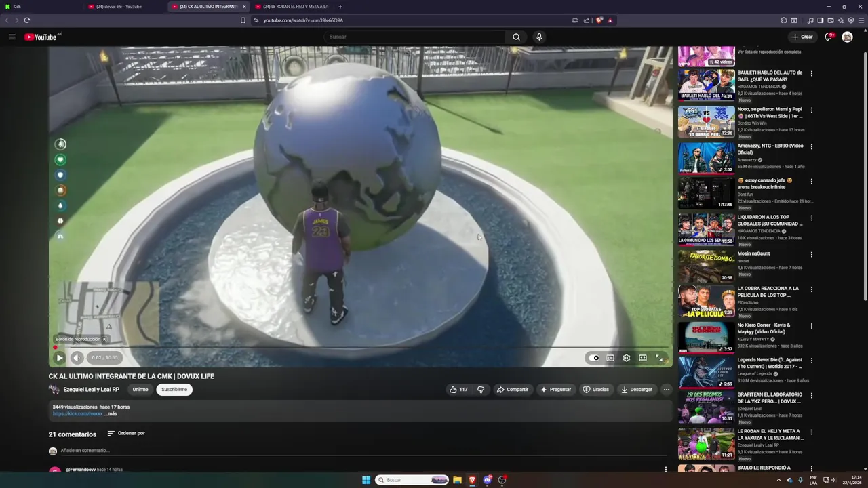
Task: Open Brave Rewards triangle icon
Action: coord(610,20)
